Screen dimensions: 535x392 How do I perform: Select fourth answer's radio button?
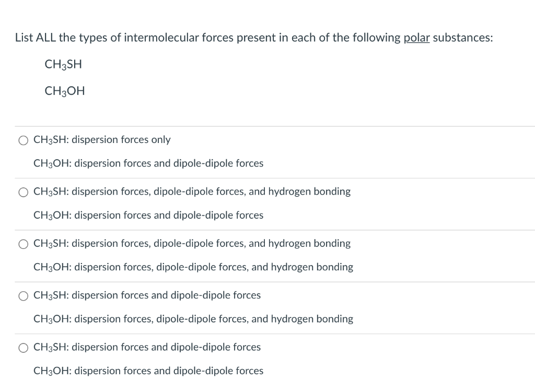(x=24, y=295)
